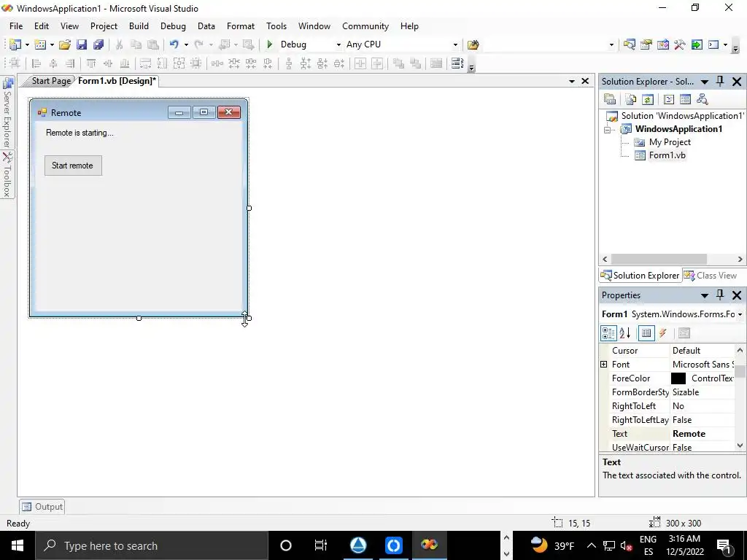Click View Code icon in Solution Explorer
The height and width of the screenshot is (560, 747).
click(x=669, y=99)
